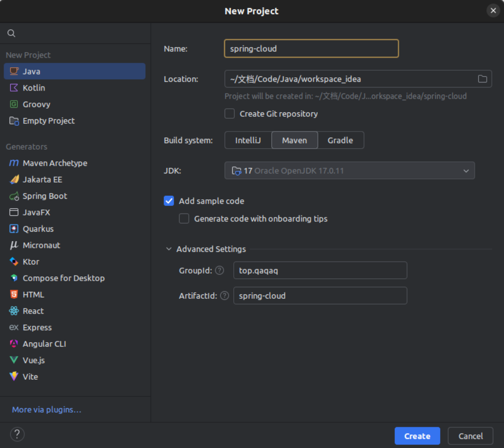Click the Cancel button
This screenshot has height=448, width=504.
coord(470,436)
